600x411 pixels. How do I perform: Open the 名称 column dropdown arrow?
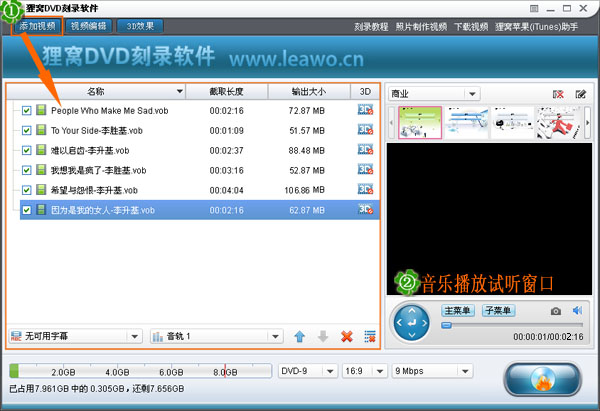[179, 91]
